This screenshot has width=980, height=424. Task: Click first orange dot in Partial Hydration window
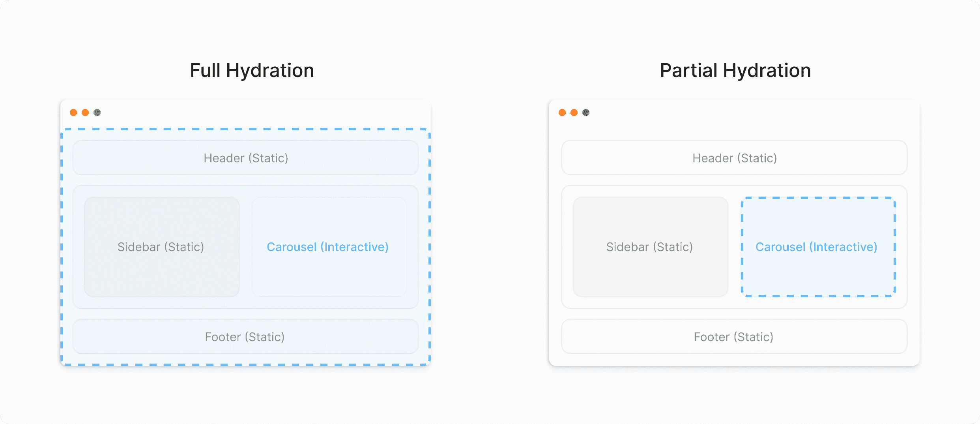(562, 113)
